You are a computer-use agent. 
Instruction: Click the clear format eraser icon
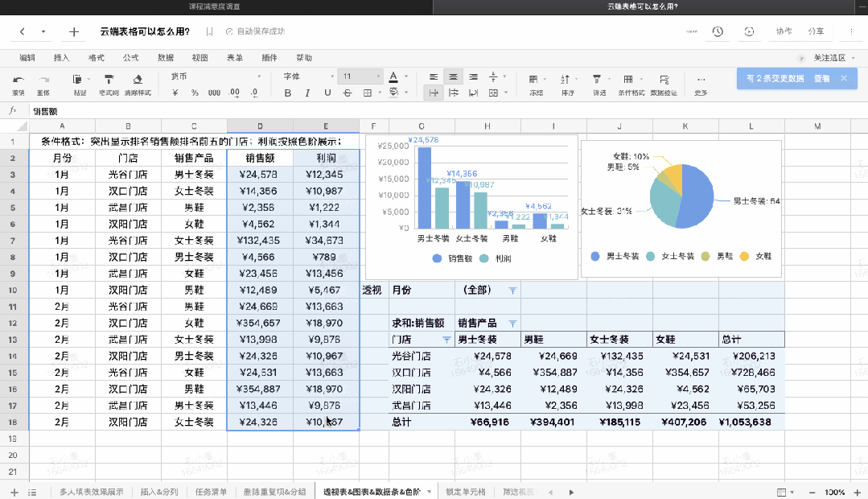(138, 80)
